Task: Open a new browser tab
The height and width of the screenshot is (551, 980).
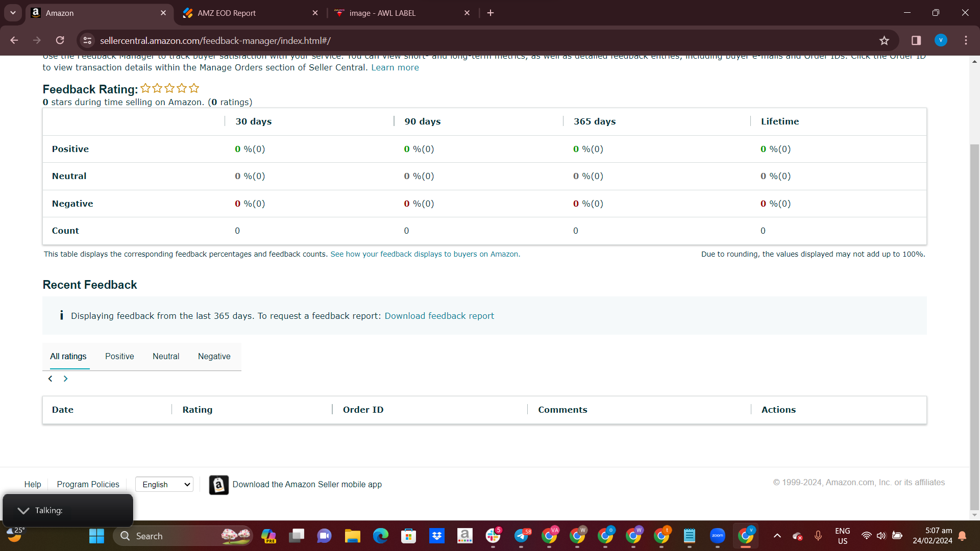Action: point(491,13)
